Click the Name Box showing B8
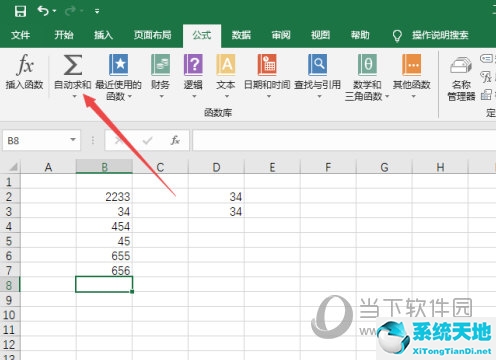496x360 pixels. coord(35,140)
